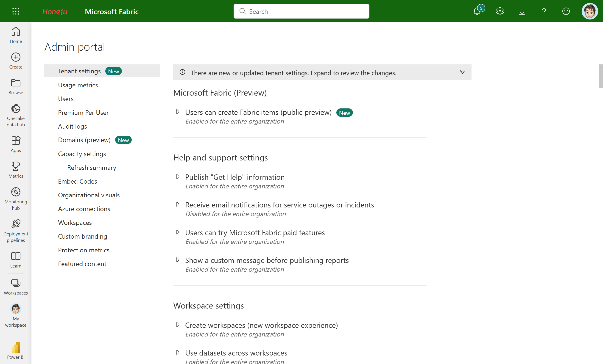Image resolution: width=603 pixels, height=364 pixels.
Task: Open Refresh summary under Capacity settings
Action: pyautogui.click(x=92, y=168)
